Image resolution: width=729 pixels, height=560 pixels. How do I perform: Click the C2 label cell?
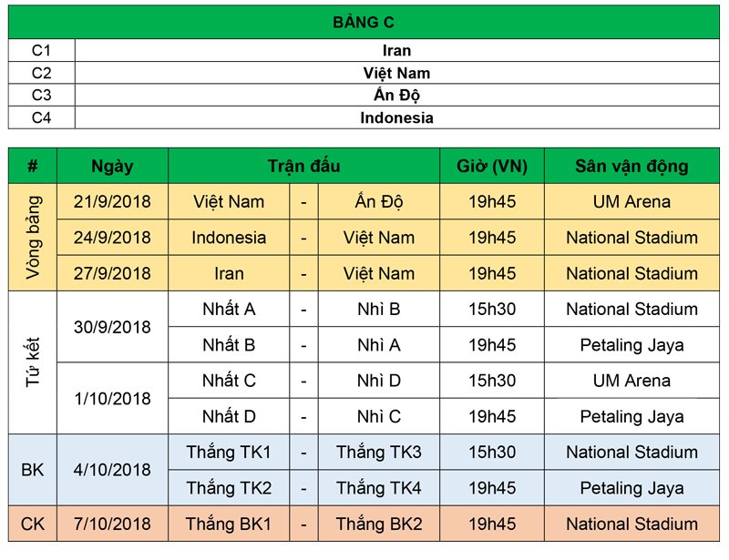click(42, 73)
